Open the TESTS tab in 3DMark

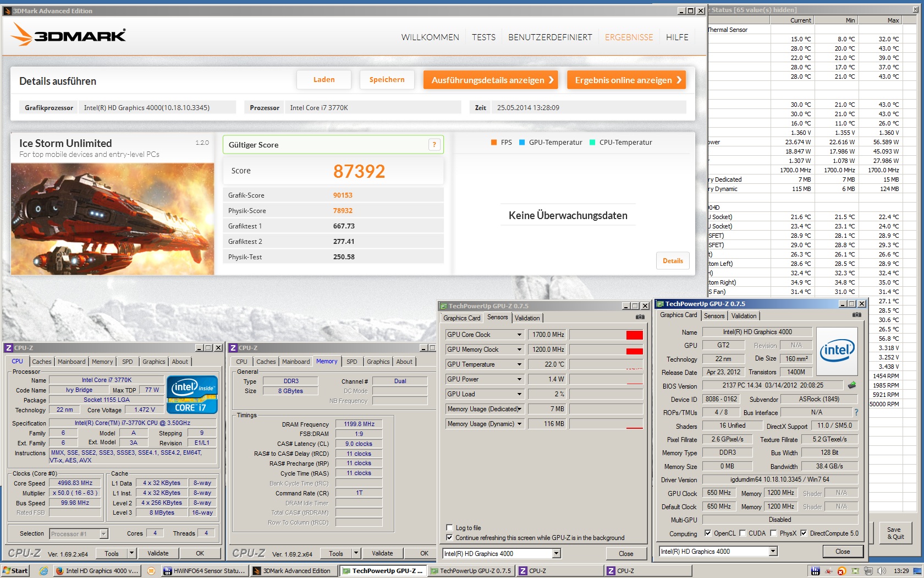[483, 37]
